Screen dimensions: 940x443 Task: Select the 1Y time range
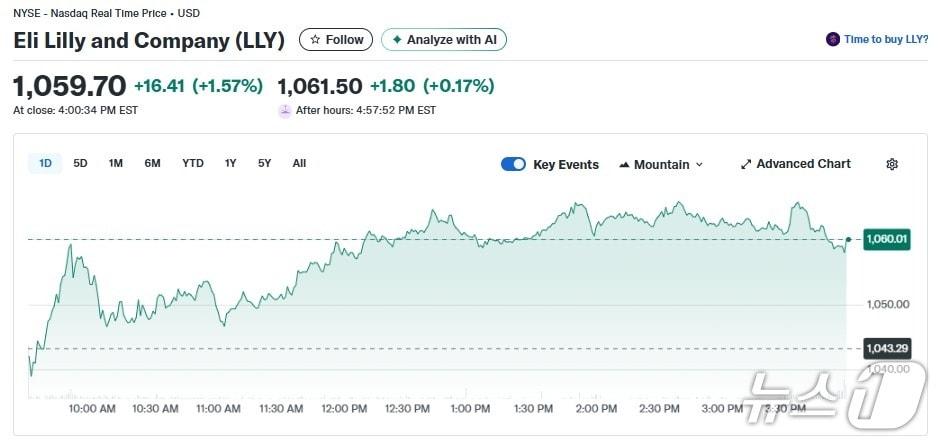point(231,163)
